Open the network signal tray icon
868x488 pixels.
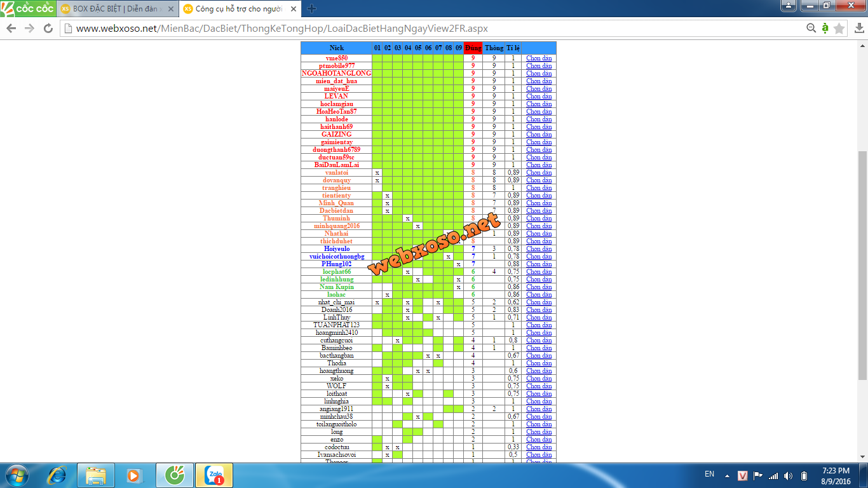coord(773,475)
